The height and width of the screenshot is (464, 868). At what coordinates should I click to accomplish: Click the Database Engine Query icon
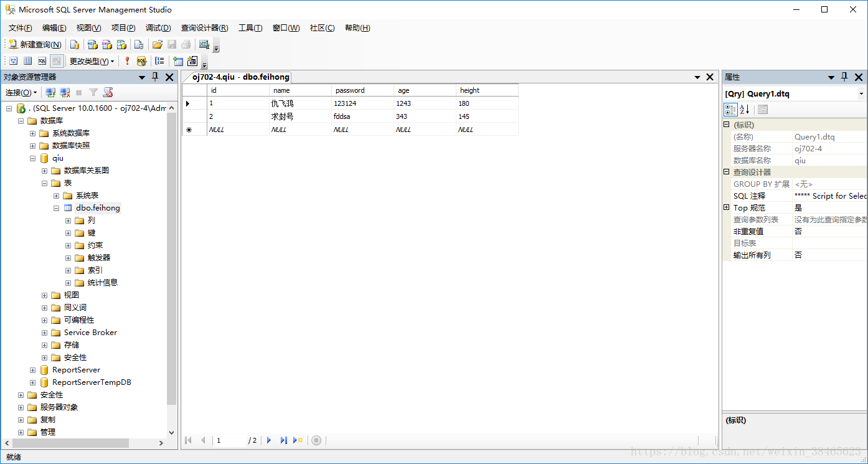(75, 44)
